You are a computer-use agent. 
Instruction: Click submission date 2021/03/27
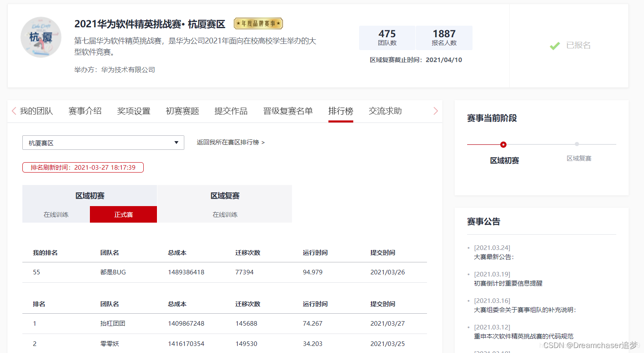click(x=388, y=324)
